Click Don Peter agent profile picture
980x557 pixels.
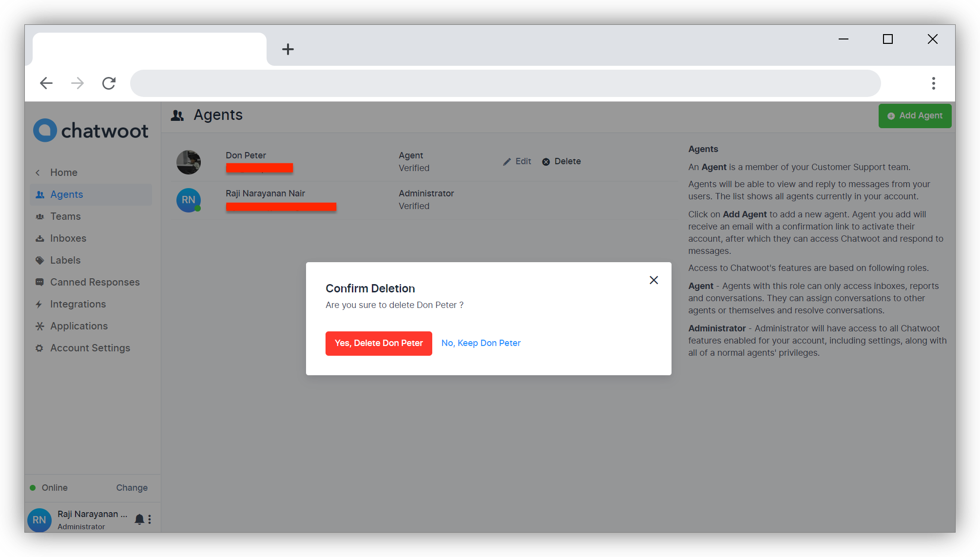click(189, 160)
